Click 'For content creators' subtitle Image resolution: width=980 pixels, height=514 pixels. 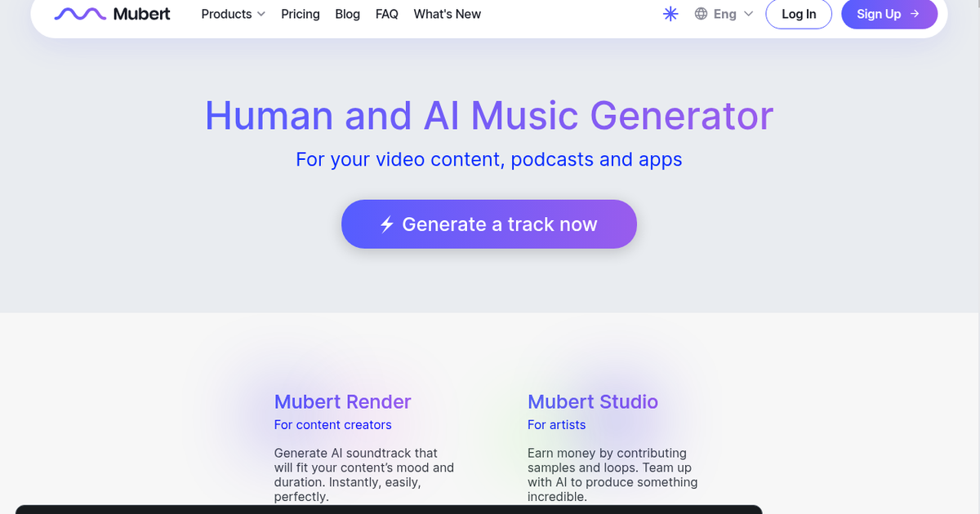333,425
